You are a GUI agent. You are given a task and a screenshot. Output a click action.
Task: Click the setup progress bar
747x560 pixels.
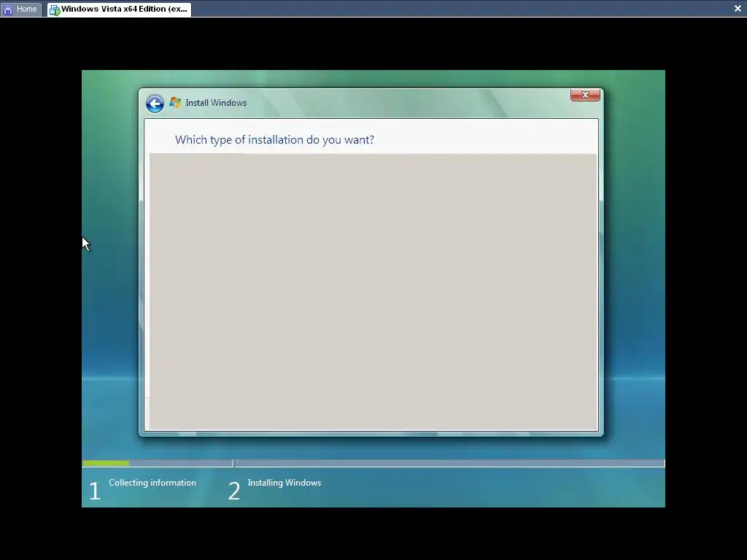[x=373, y=463]
